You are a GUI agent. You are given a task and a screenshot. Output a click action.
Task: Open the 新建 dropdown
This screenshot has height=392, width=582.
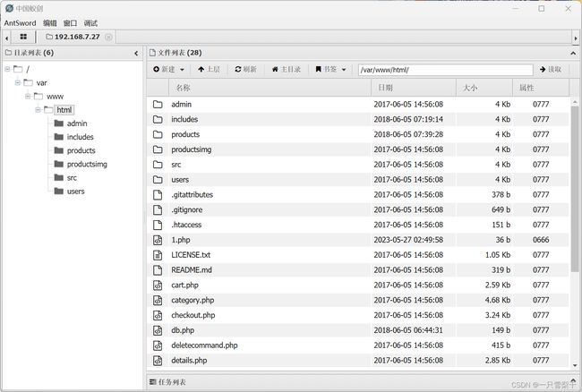coord(169,69)
